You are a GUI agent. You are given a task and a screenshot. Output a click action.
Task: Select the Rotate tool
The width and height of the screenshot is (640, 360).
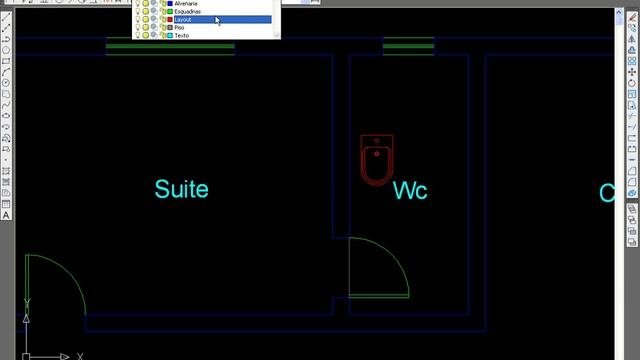(x=632, y=83)
